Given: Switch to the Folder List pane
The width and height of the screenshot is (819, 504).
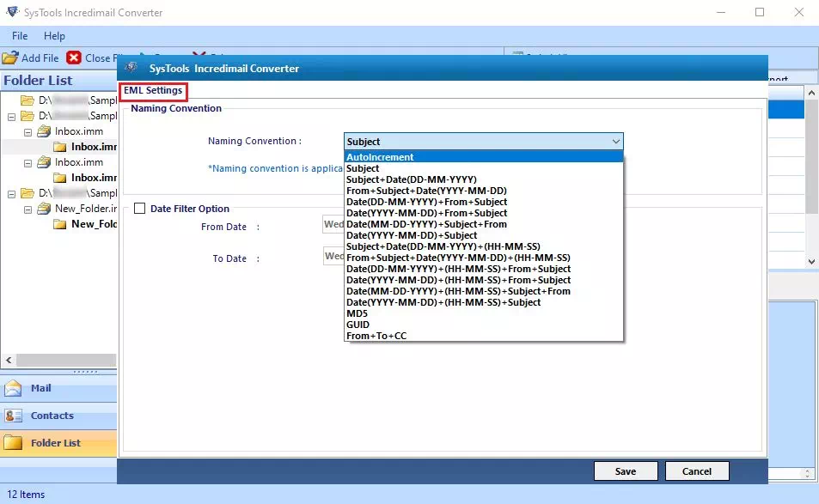Looking at the screenshot, I should tap(58, 443).
